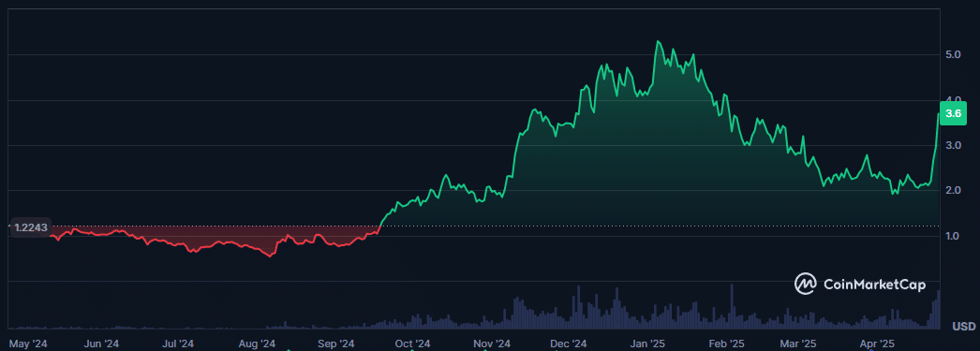Select the Oct '24 date label

(412, 344)
